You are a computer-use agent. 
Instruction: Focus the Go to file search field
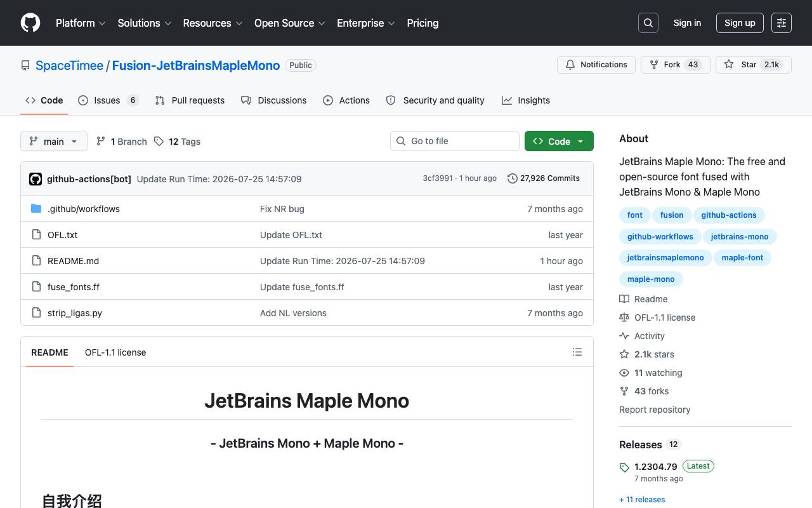455,141
